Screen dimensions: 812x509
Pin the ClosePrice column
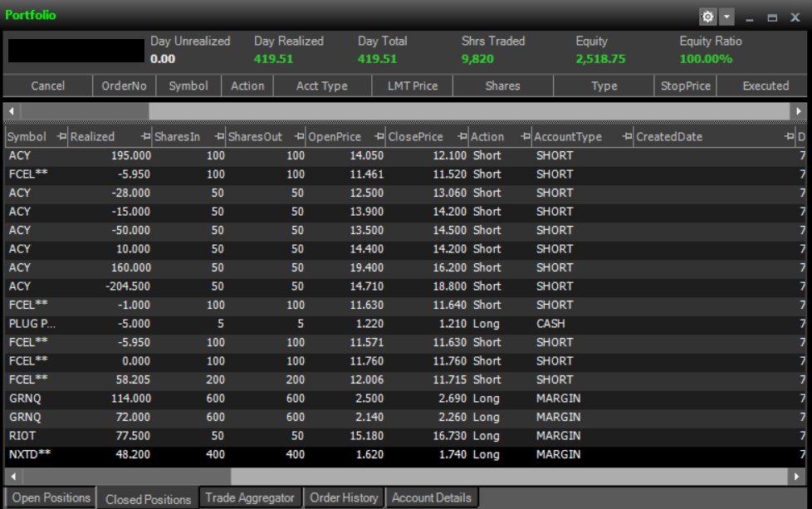click(462, 137)
